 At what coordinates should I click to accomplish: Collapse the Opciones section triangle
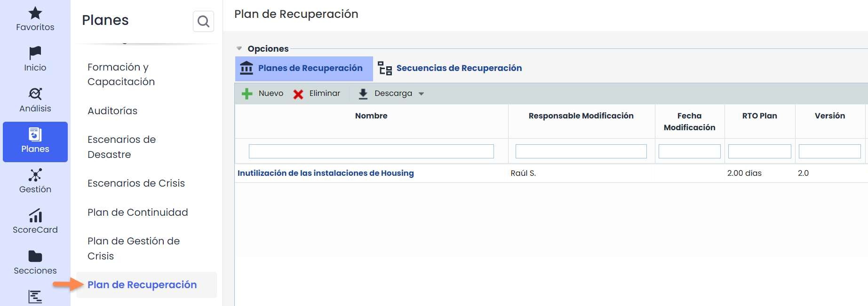[239, 48]
